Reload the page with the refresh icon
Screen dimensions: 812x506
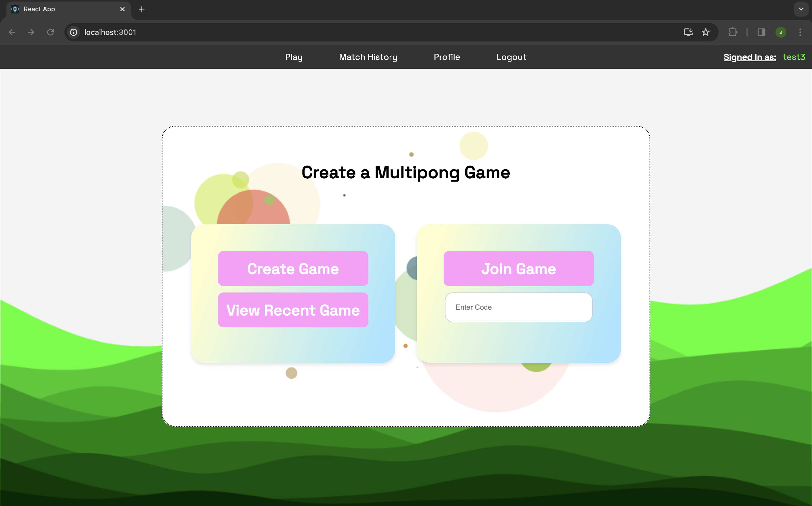click(50, 32)
